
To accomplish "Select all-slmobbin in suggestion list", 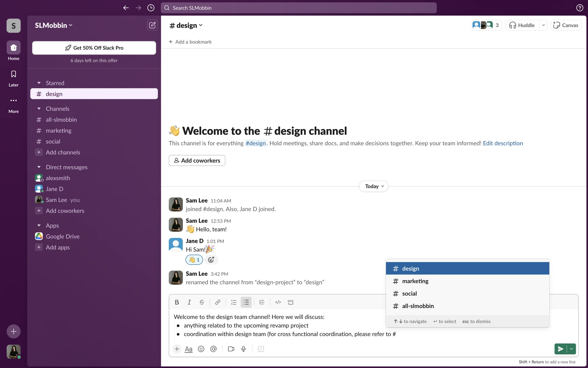I will 418,306.
